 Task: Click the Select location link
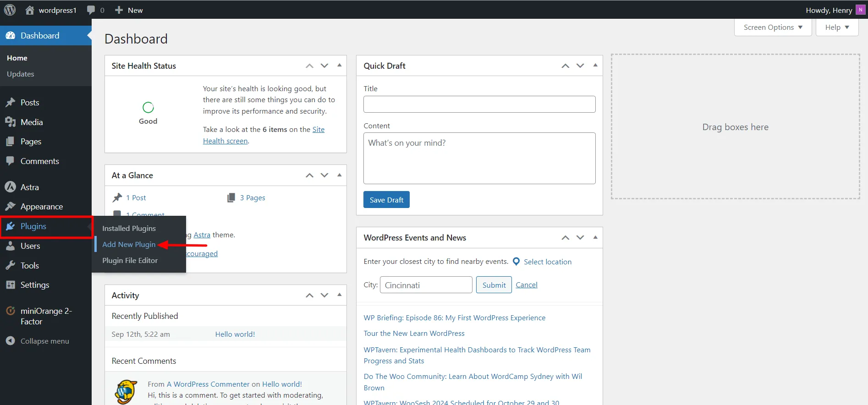(x=548, y=262)
